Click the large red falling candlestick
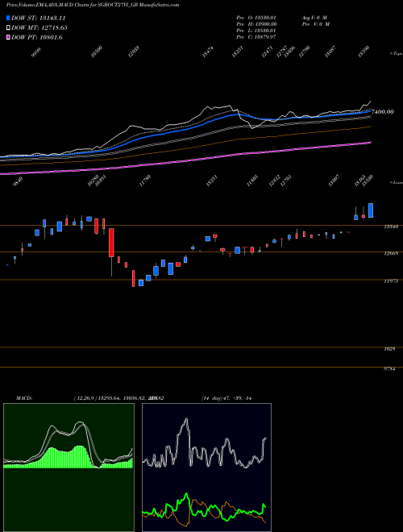 tap(111, 243)
